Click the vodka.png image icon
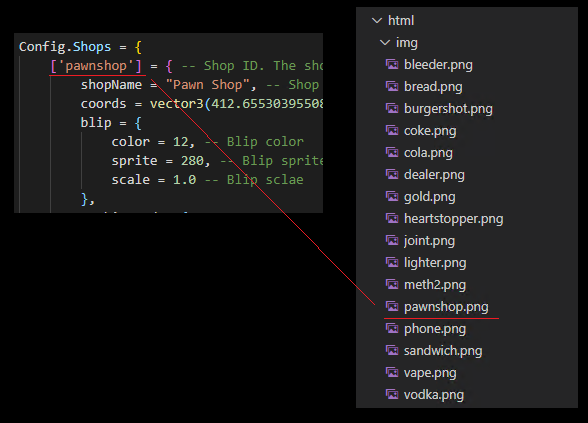 click(392, 394)
